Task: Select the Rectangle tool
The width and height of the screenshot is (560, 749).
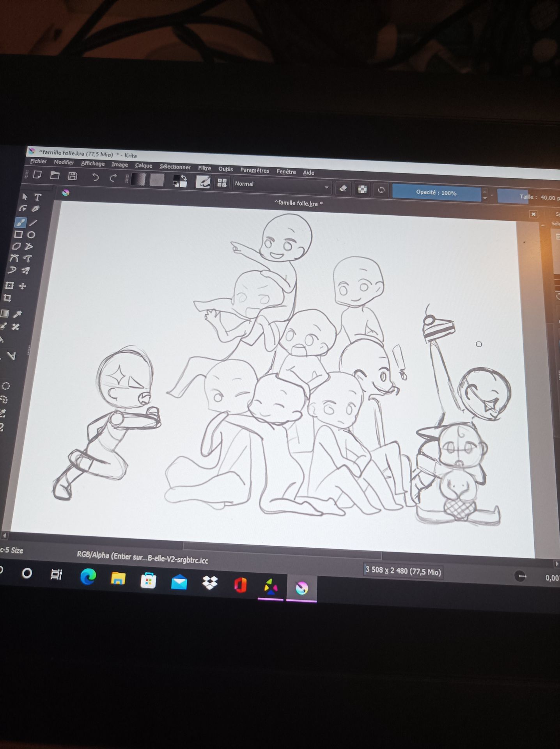Action: [18, 234]
